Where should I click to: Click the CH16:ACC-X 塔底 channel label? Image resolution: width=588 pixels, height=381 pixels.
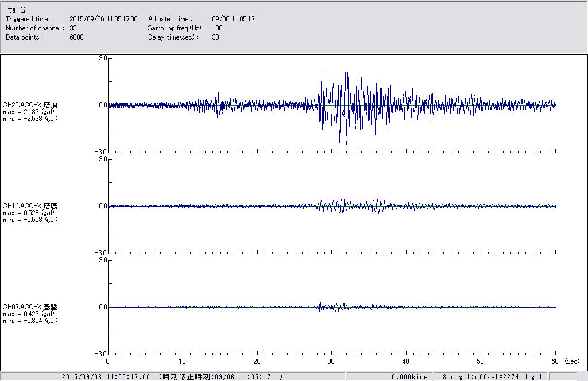pyautogui.click(x=30, y=206)
